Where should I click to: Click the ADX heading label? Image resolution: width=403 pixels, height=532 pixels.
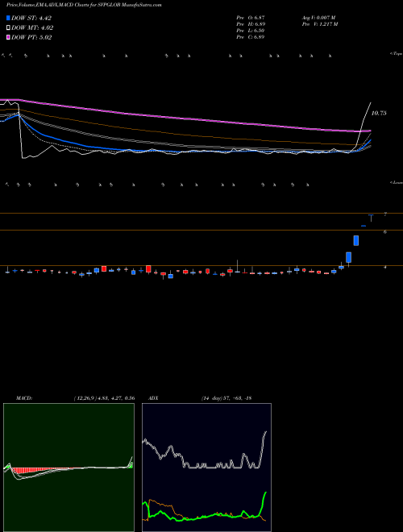click(x=155, y=398)
